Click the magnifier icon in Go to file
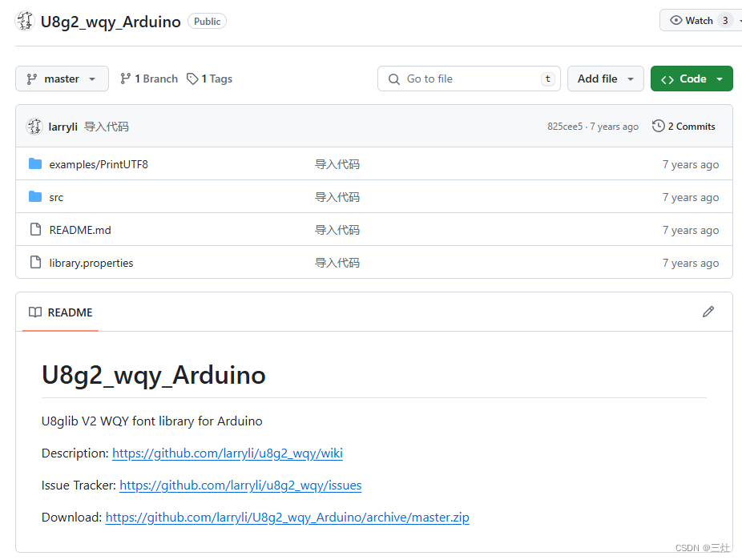 pos(394,79)
